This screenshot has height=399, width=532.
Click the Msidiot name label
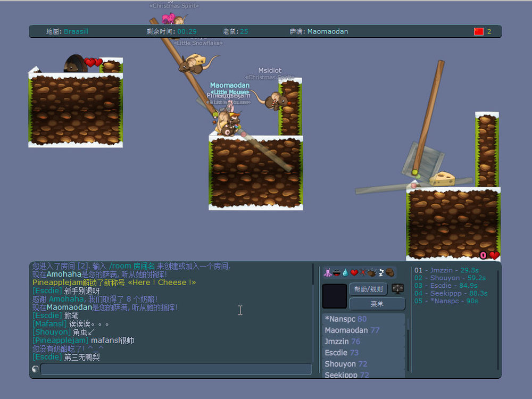[x=270, y=71]
